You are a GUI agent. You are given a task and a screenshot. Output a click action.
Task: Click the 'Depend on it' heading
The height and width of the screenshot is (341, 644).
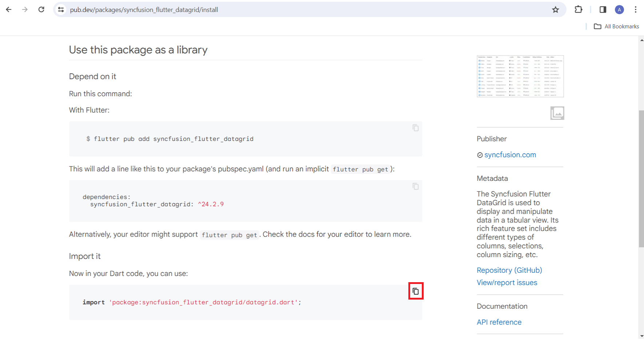click(92, 76)
